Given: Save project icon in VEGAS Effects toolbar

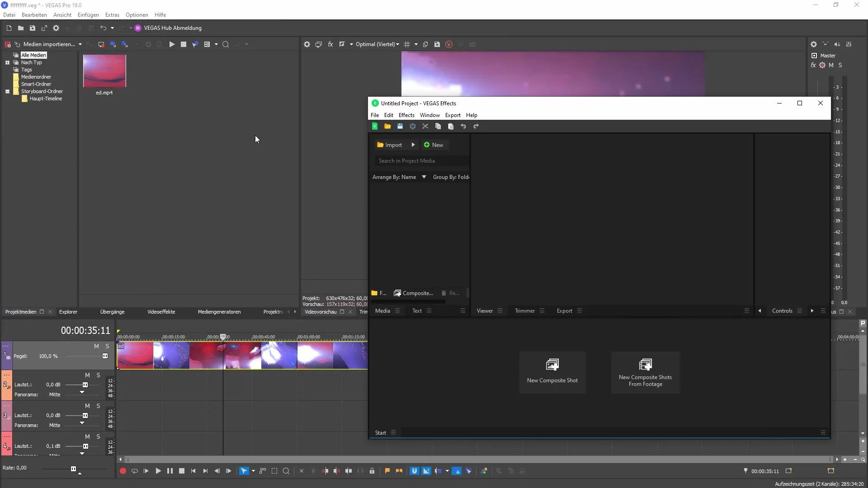Looking at the screenshot, I should pyautogui.click(x=400, y=127).
